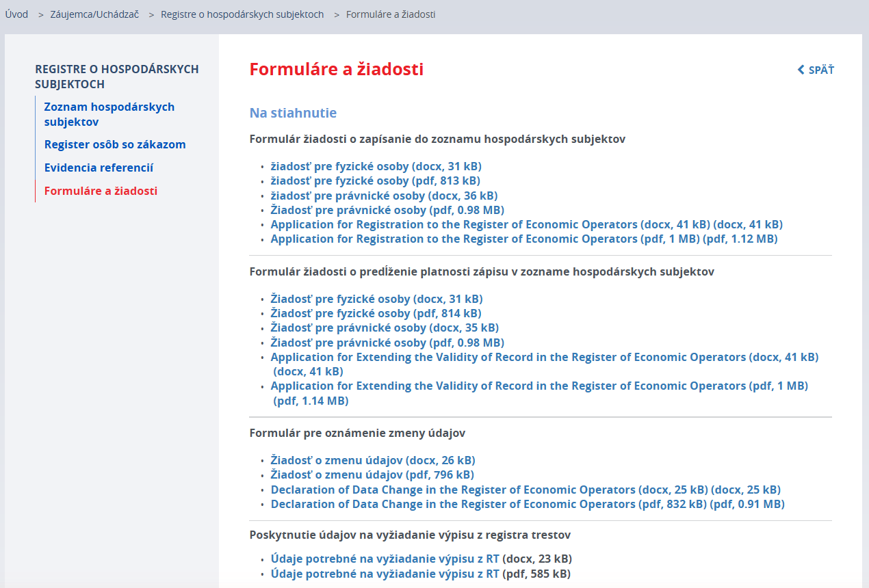Click heading Formulár žiadosti o predĺženie platnosti zápisu
Screen dimensions: 869x588
[x=482, y=271]
